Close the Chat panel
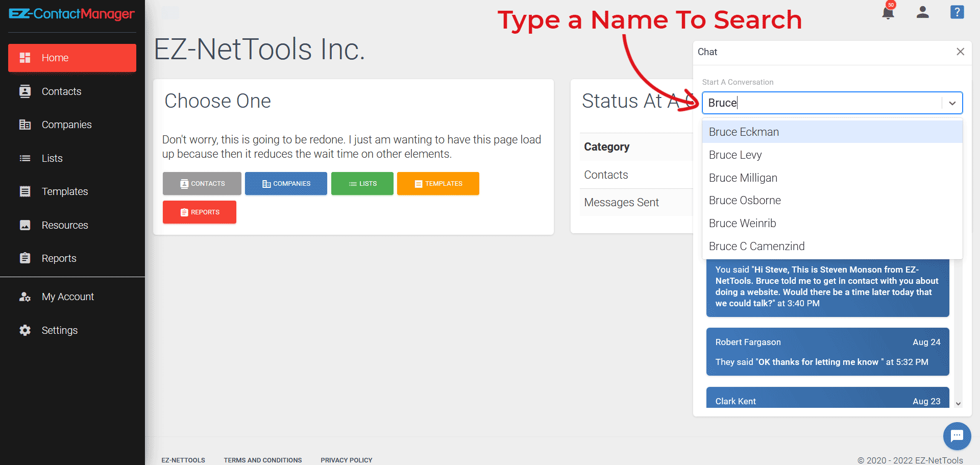Image resolution: width=980 pixels, height=465 pixels. click(960, 52)
